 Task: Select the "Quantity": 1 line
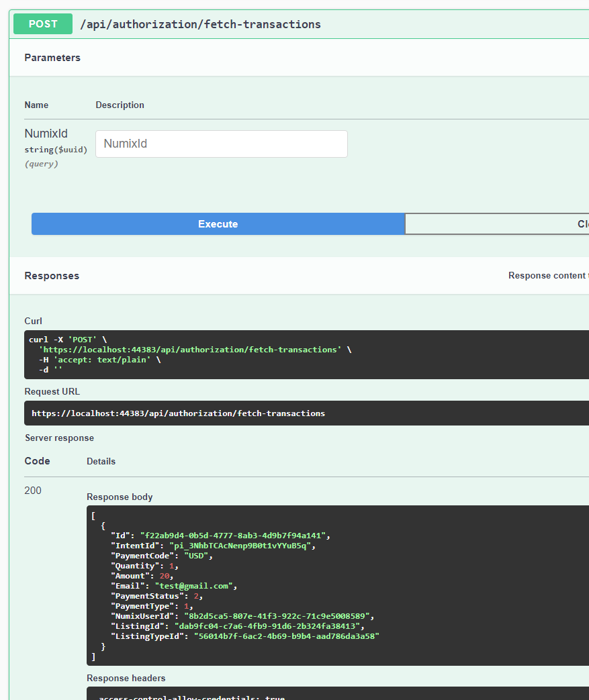click(x=145, y=566)
